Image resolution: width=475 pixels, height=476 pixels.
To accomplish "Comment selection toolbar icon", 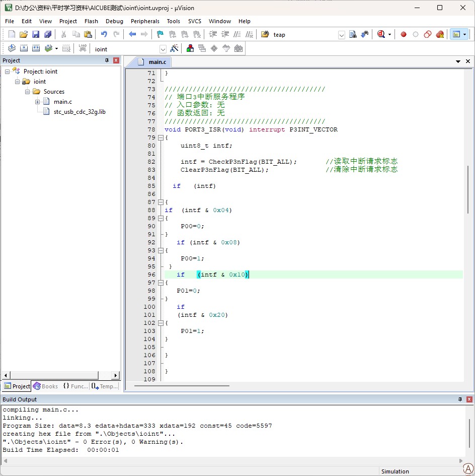I will pos(237,34).
